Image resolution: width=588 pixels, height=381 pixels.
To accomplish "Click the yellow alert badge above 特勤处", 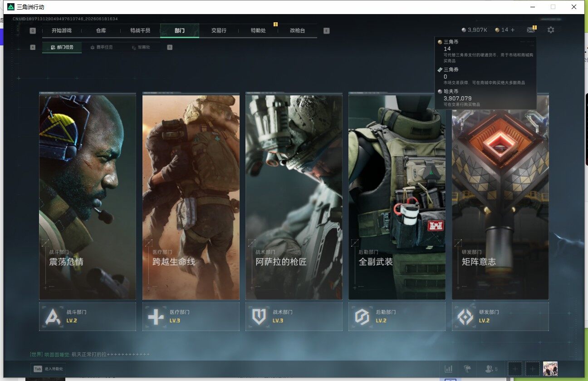I will [275, 24].
